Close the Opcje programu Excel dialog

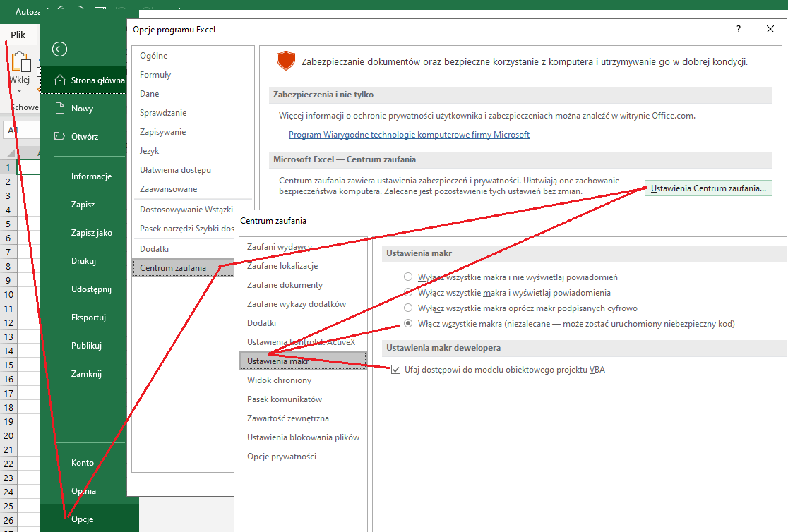pyautogui.click(x=770, y=29)
